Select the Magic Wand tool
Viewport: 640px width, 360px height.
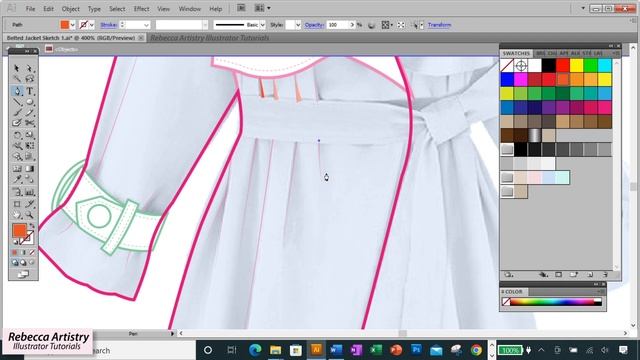coord(17,79)
